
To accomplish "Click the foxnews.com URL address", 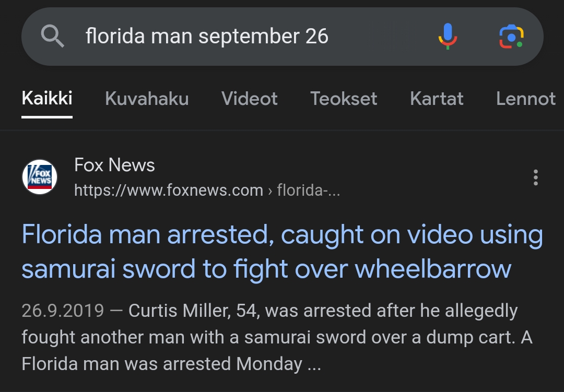I will coord(168,191).
